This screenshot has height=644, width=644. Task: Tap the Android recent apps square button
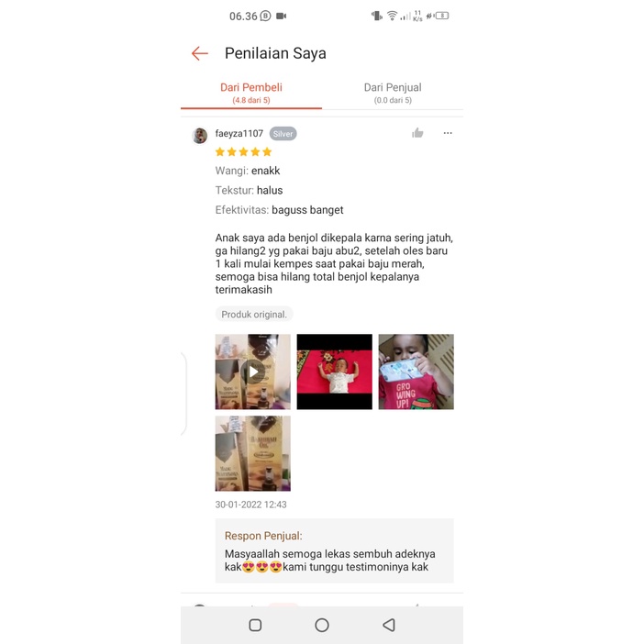[x=255, y=625]
